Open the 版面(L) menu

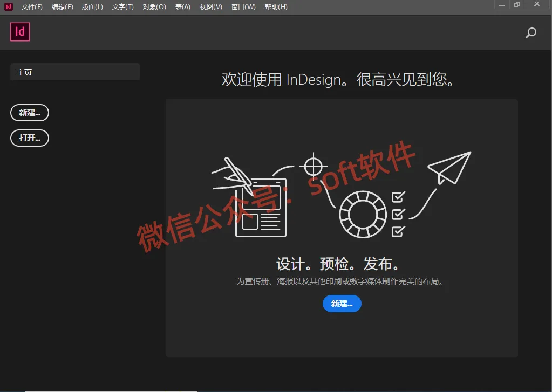[x=92, y=6]
